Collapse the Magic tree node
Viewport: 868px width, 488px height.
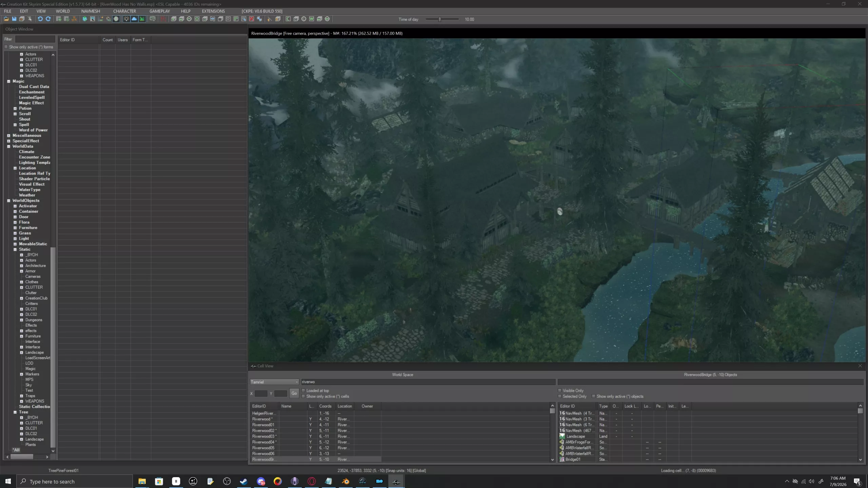click(x=9, y=81)
